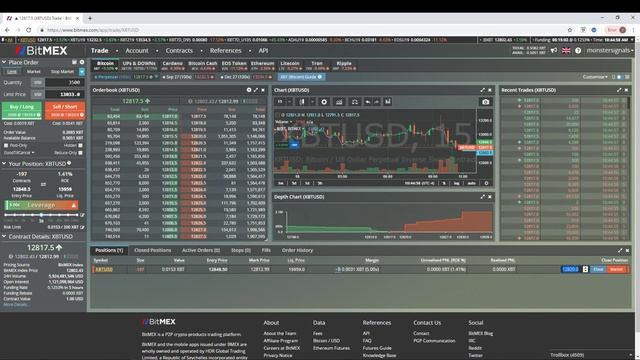Take chart snapshot with camera icon
This screenshot has height=360, width=640.
[485, 102]
